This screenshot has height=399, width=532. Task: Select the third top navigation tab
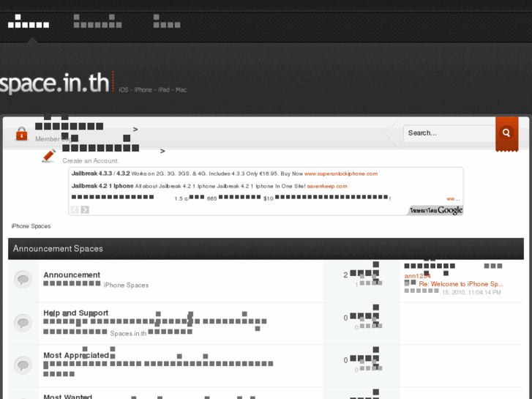167,21
